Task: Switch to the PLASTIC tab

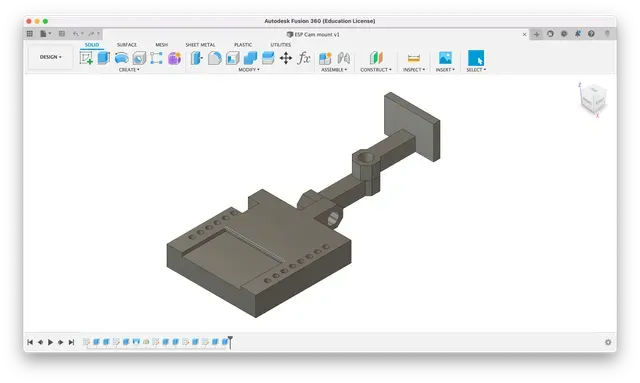Action: coord(243,45)
